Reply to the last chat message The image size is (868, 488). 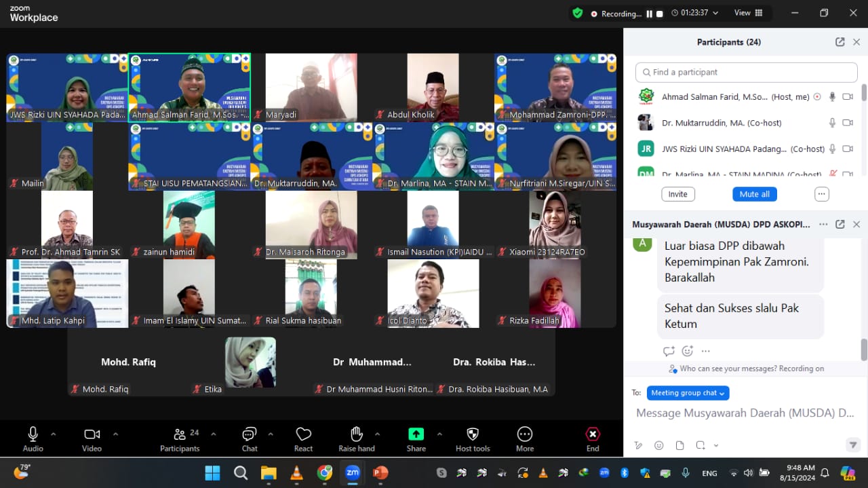[x=669, y=351]
